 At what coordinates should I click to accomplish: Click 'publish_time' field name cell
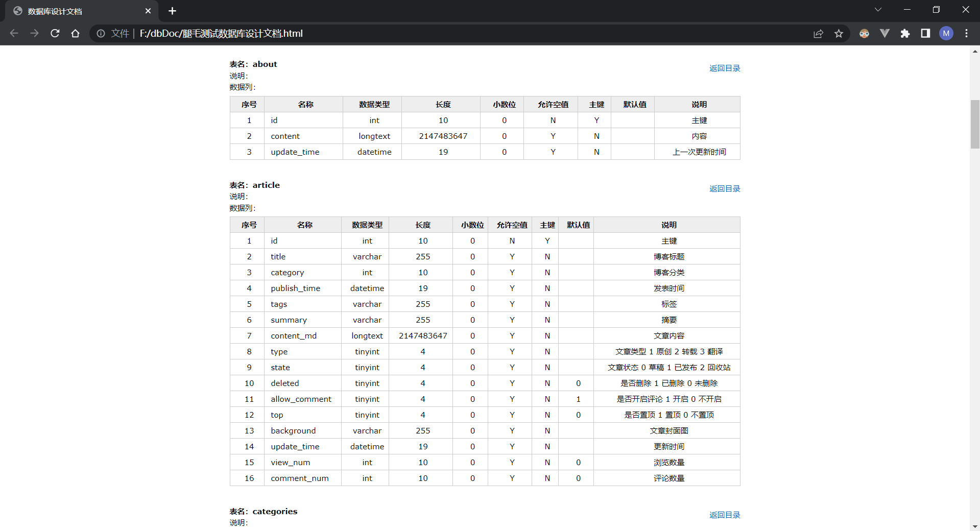tap(303, 288)
